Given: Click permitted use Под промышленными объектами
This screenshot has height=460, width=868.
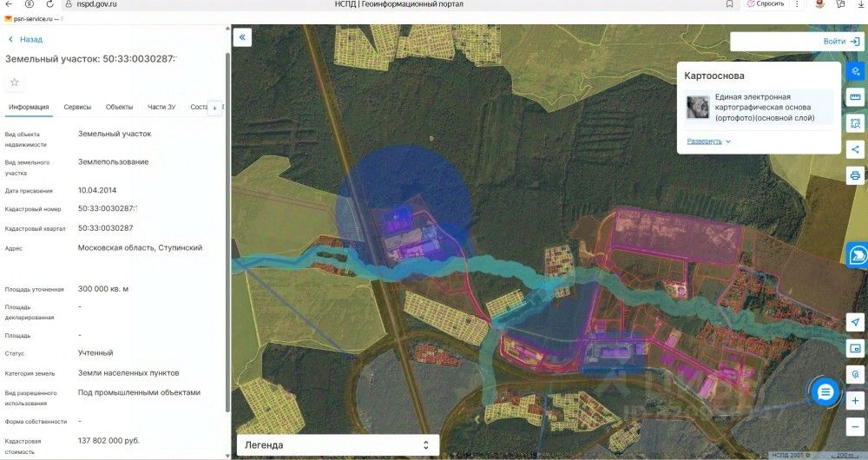Looking at the screenshot, I should coord(139,392).
